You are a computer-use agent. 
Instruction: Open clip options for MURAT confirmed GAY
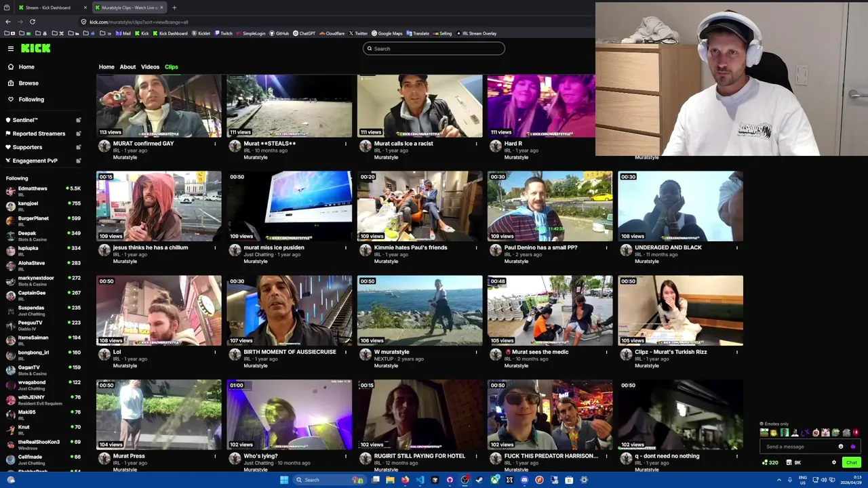[x=215, y=144]
